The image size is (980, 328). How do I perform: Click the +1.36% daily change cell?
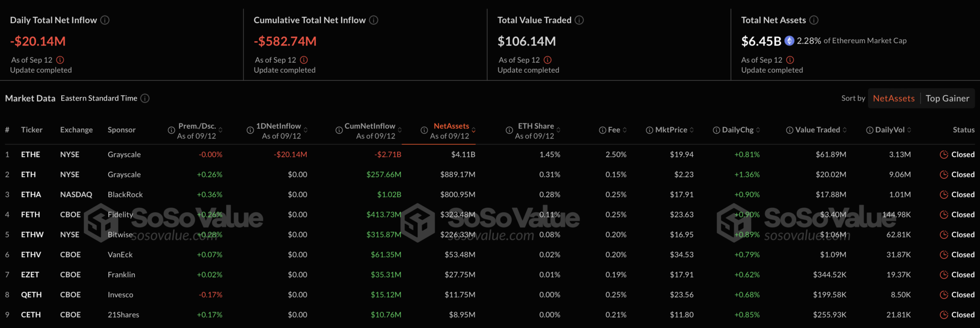[x=747, y=174]
